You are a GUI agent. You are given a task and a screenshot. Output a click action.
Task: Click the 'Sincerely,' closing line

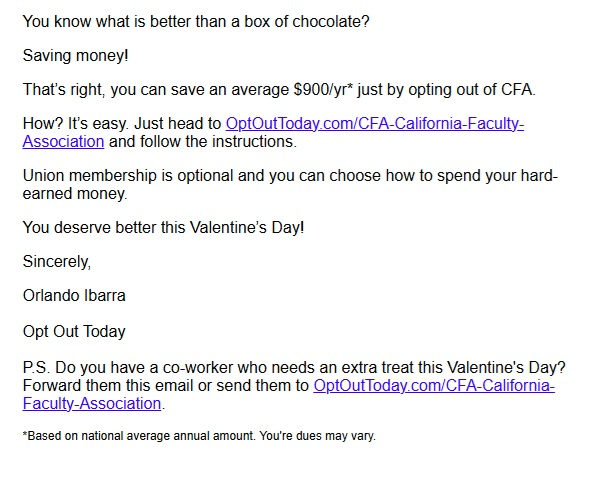56,263
